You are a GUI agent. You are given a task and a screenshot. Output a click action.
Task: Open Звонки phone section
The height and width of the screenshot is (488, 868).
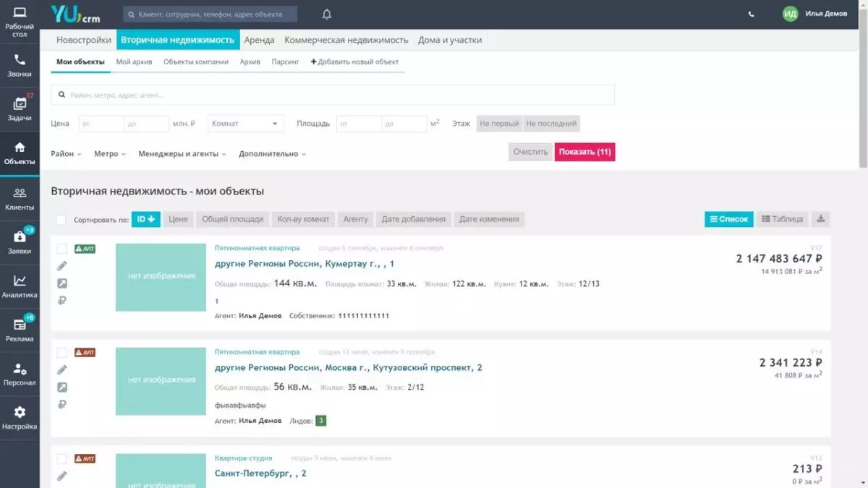coord(20,66)
